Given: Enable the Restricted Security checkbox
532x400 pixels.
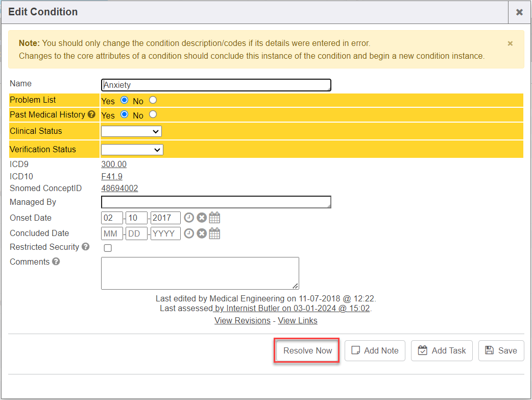Looking at the screenshot, I should point(108,248).
